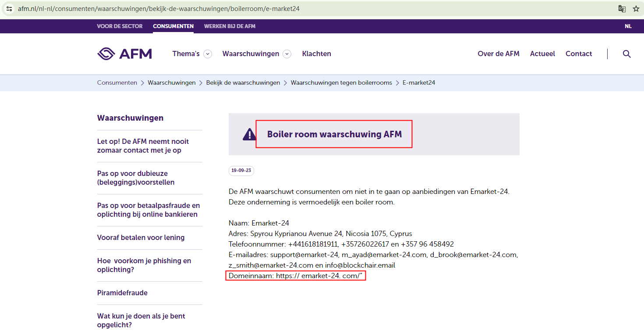
Task: Click the browser address bar URL
Action: click(x=159, y=9)
